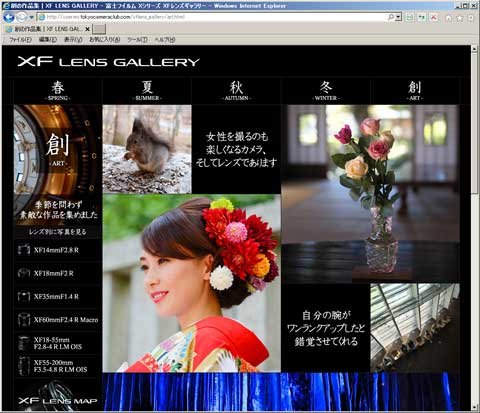Open the Tools gear icon
This screenshot has height=413, width=480.
471,17
